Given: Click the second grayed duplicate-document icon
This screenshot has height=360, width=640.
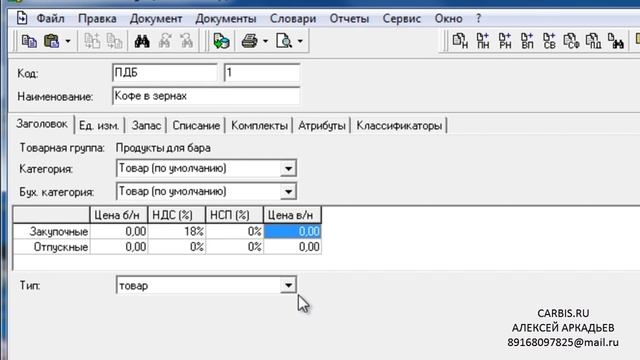Looking at the screenshot, I should [x=114, y=41].
